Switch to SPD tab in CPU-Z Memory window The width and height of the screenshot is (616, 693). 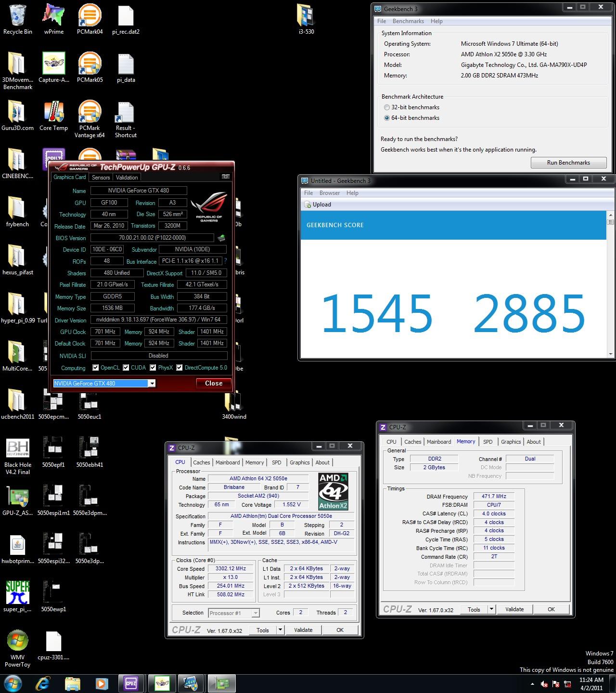pyautogui.click(x=488, y=442)
